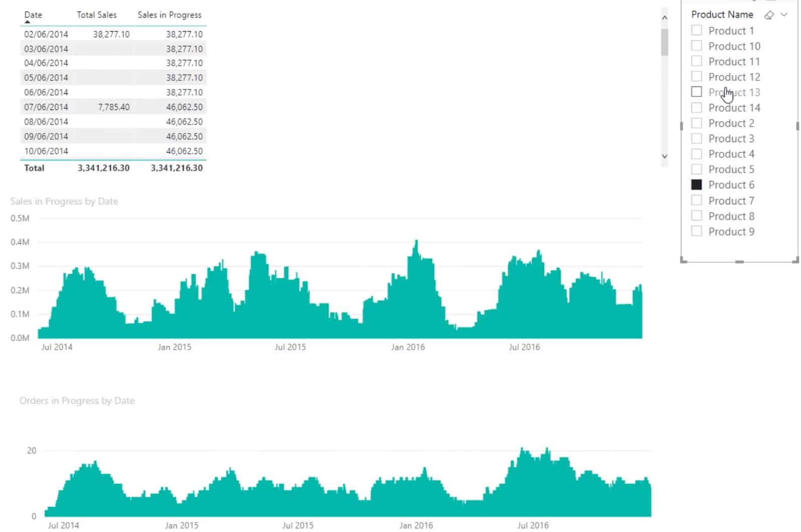Tick the Product 9 checkbox
This screenshot has width=801, height=532.
point(696,231)
